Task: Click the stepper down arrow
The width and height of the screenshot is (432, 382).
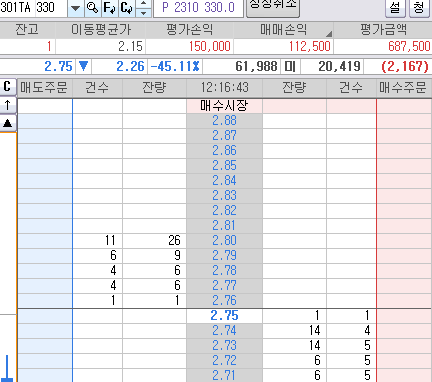Action: [x=144, y=13]
